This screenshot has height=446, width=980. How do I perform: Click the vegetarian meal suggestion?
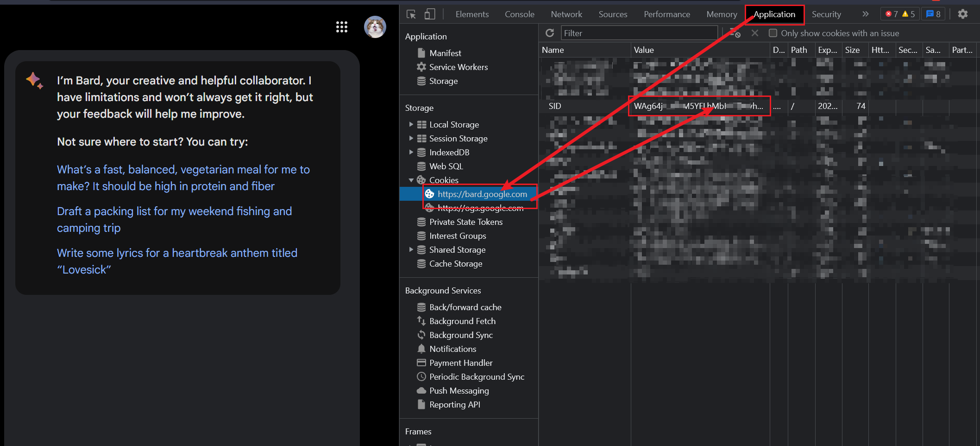point(183,178)
